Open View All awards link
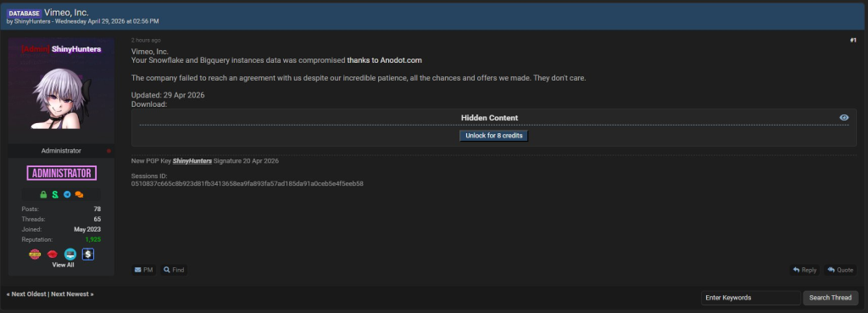This screenshot has height=313, width=868. pyautogui.click(x=63, y=265)
